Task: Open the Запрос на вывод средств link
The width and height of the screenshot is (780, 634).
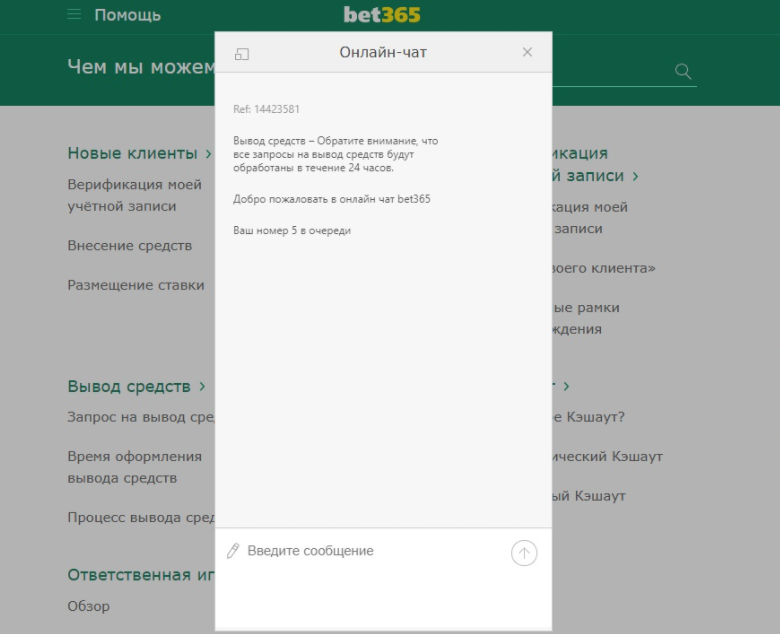Action: tap(140, 417)
